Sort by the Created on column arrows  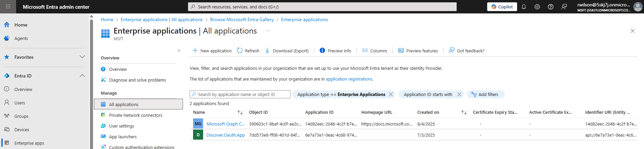click(464, 112)
